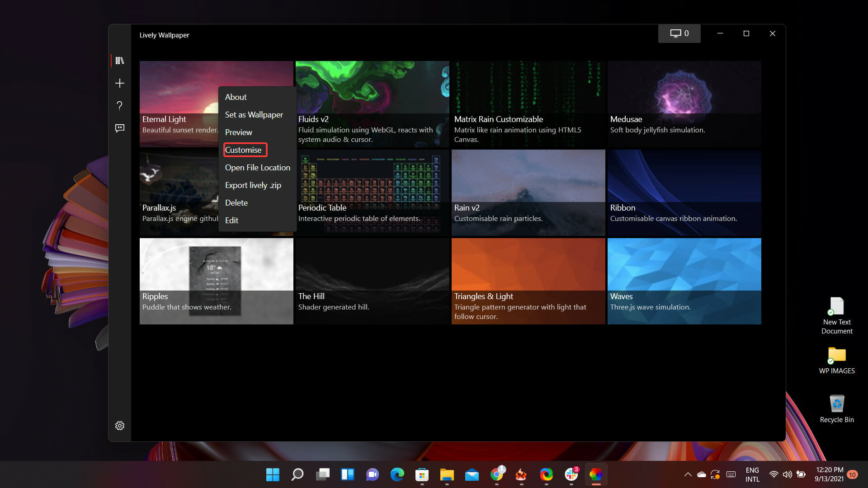Open the feedback comment icon in sidebar
This screenshot has height=488, width=868.
click(x=119, y=128)
